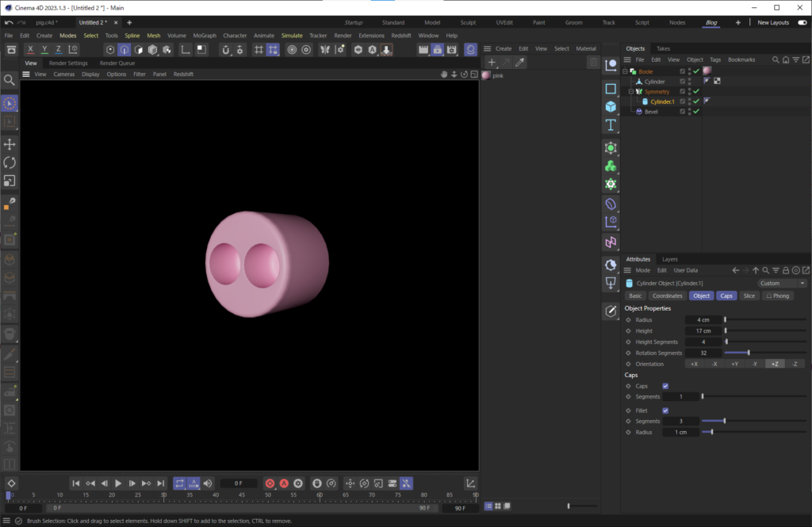
Task: Switch to the Takes tab
Action: point(663,48)
